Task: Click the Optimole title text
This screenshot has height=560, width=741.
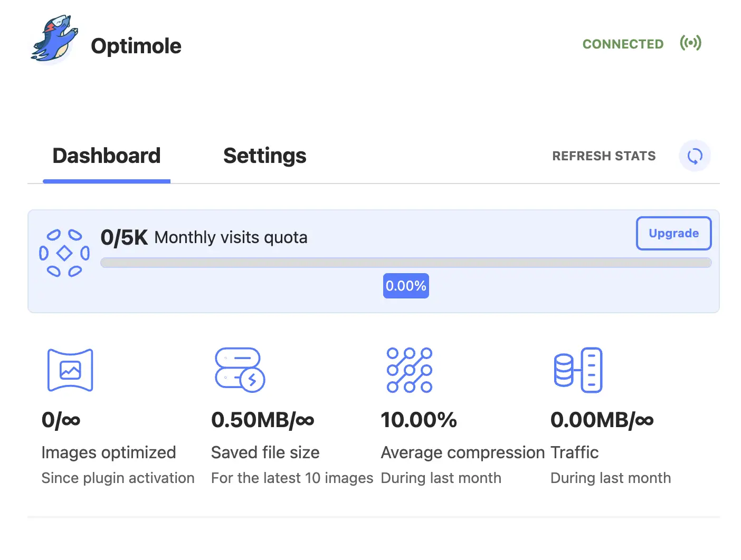Action: point(136,46)
